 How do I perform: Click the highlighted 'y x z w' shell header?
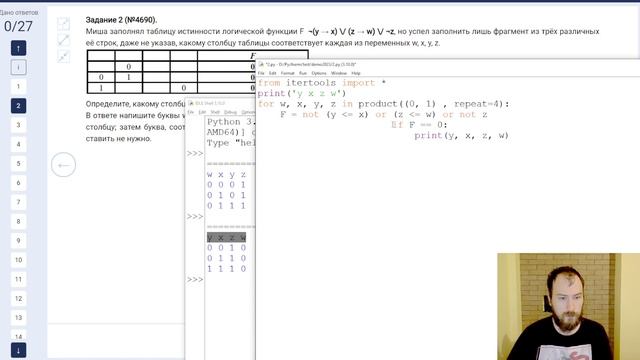pyautogui.click(x=227, y=237)
